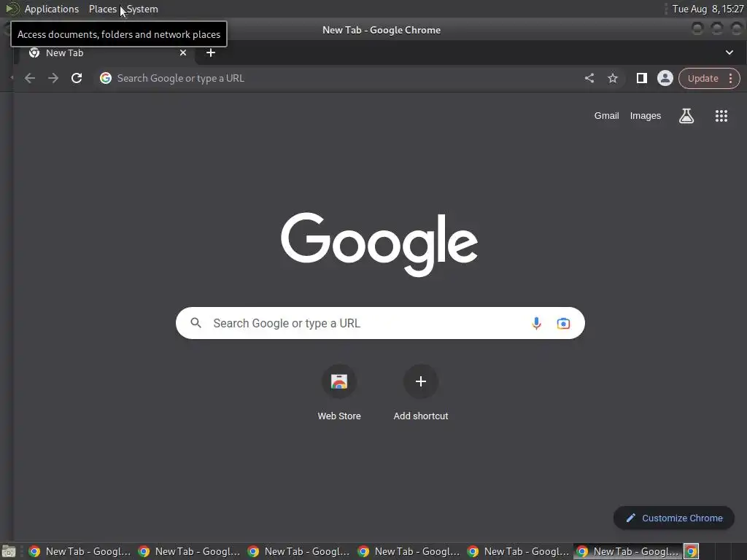Open Search Labs flask icon
The image size is (747, 560).
pos(686,116)
